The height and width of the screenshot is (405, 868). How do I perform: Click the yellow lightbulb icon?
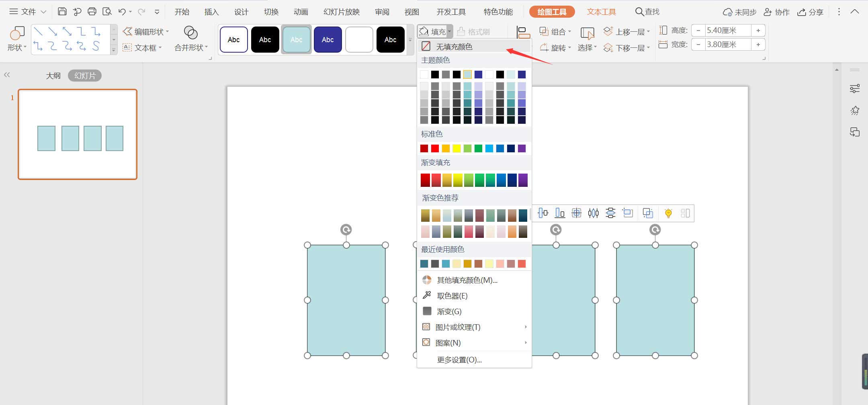668,213
